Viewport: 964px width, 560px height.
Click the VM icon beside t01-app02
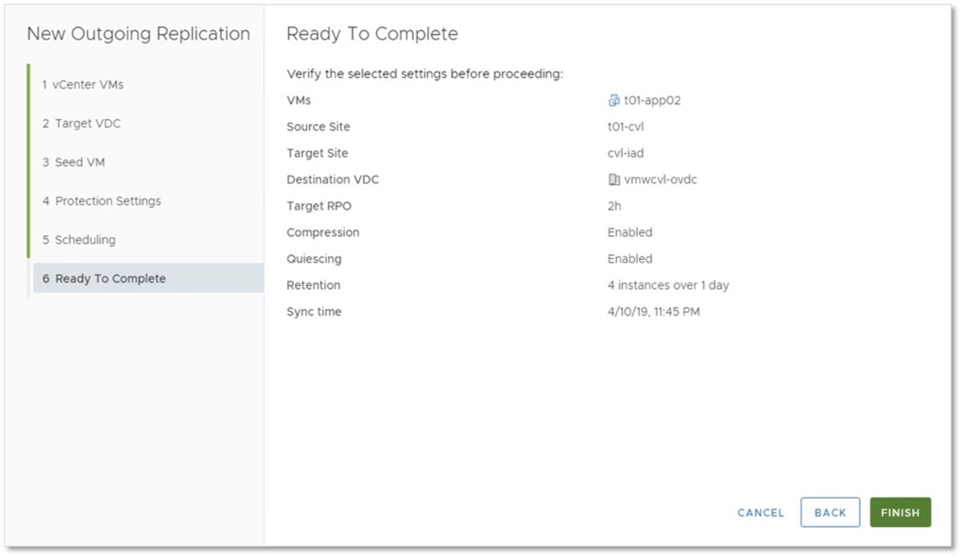point(614,100)
